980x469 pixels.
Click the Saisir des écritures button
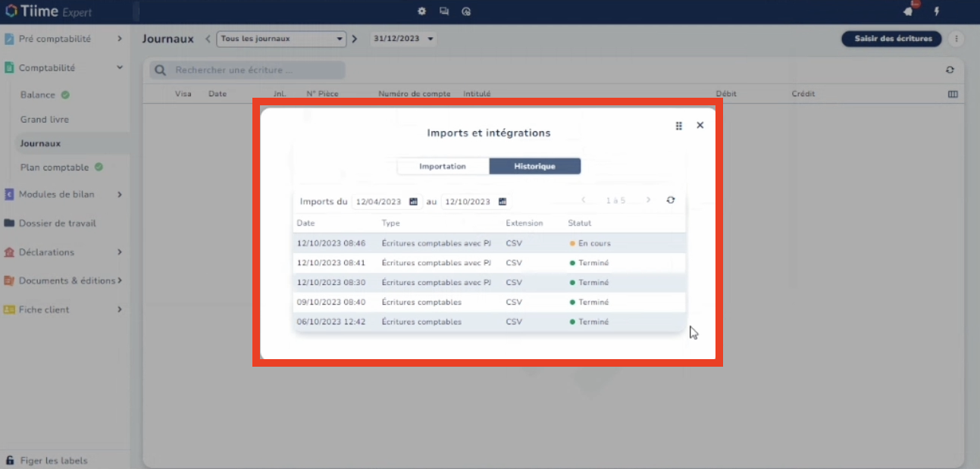point(892,39)
